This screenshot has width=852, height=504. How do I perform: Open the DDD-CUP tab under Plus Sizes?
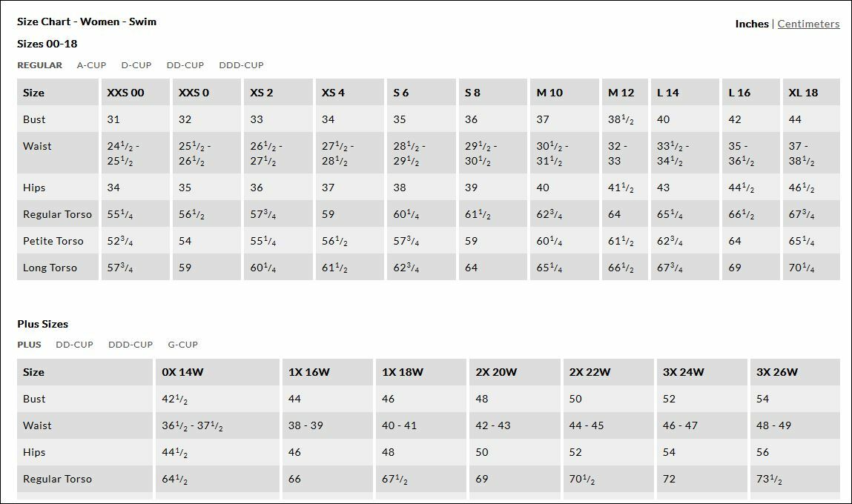131,345
